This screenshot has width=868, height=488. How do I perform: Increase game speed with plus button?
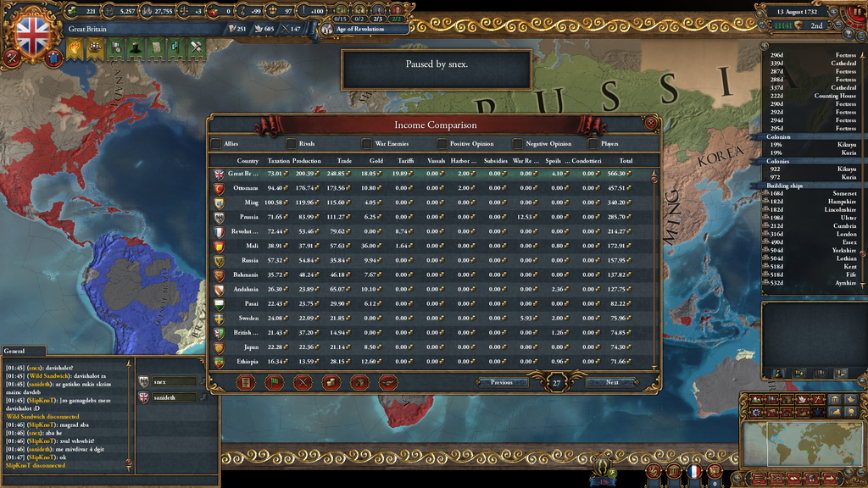[834, 12]
